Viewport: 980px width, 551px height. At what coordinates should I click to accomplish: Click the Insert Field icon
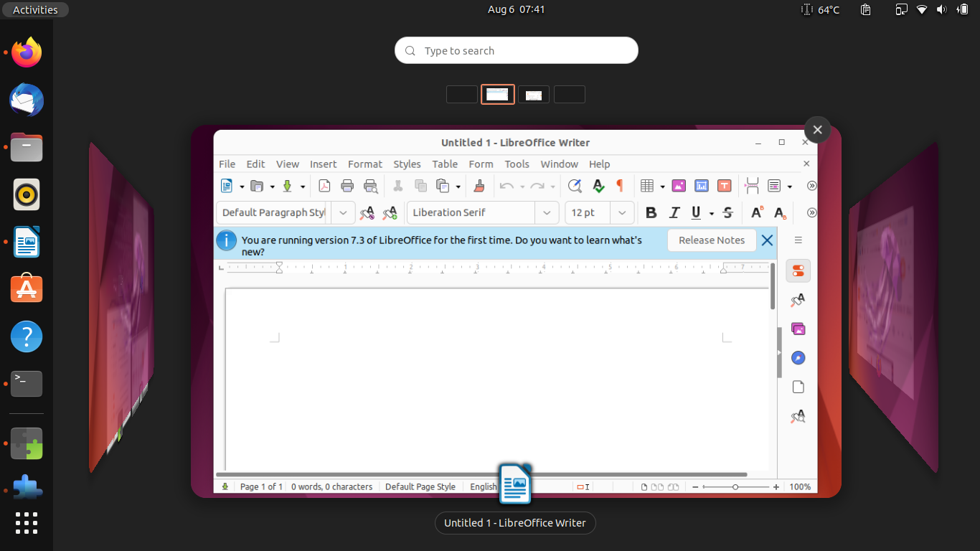point(774,186)
